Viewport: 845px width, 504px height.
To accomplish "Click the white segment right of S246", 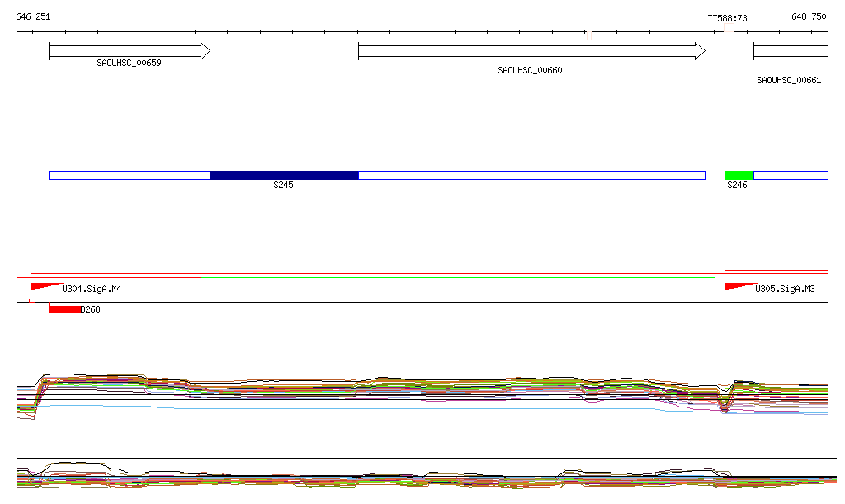I will tap(790, 175).
